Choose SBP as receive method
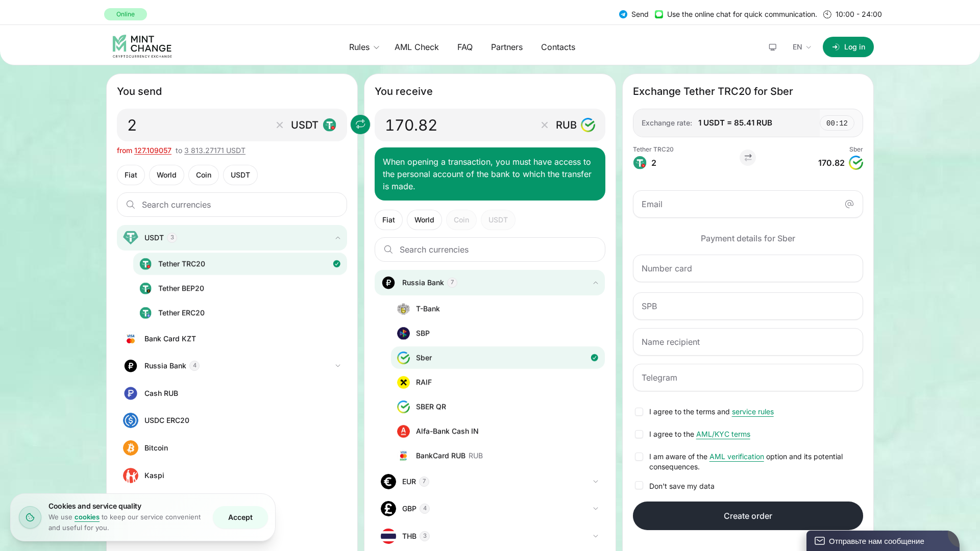The height and width of the screenshot is (551, 980). (x=498, y=333)
